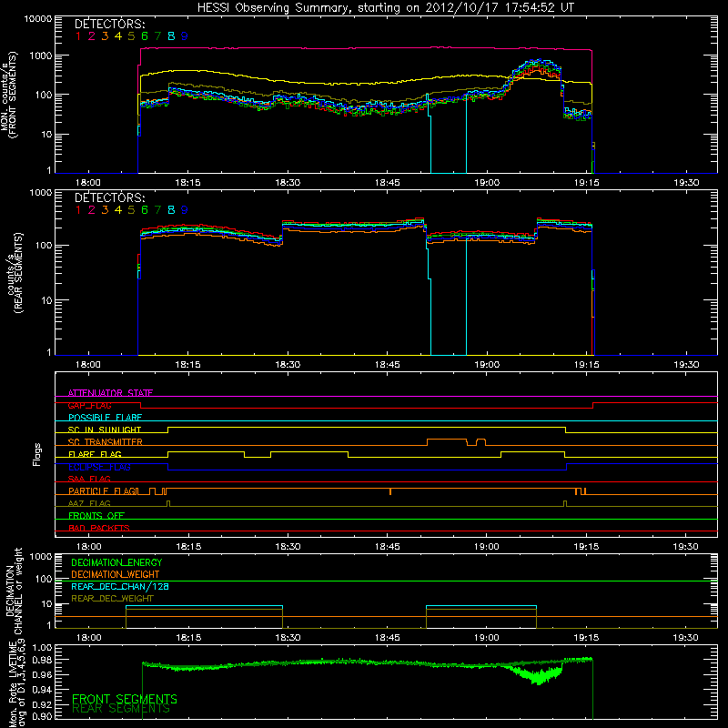Click the 10 y-axis tick of rear segments panel
This screenshot has height=728, width=728.
tap(46, 301)
